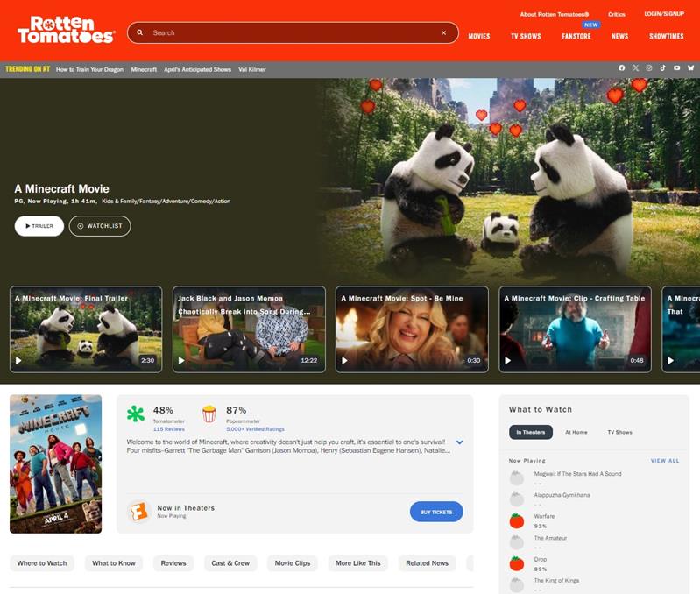The image size is (700, 594).
Task: Open the TV Shows navigation menu
Action: pyautogui.click(x=526, y=37)
